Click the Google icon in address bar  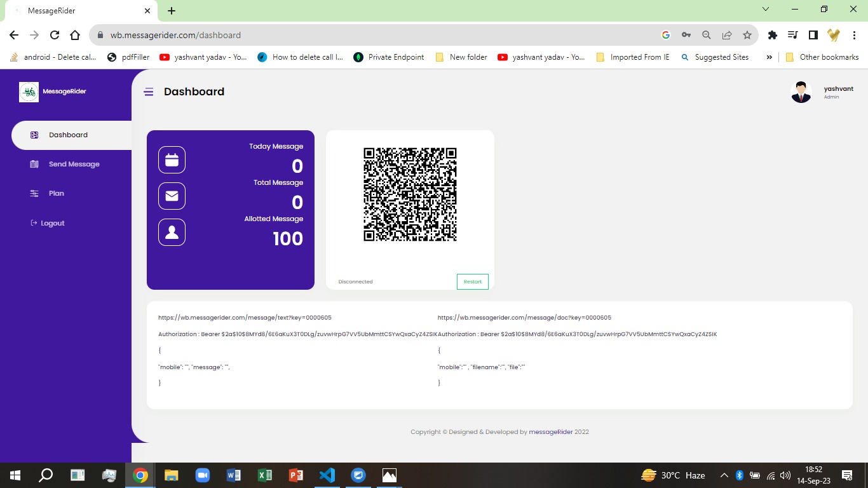tap(666, 35)
